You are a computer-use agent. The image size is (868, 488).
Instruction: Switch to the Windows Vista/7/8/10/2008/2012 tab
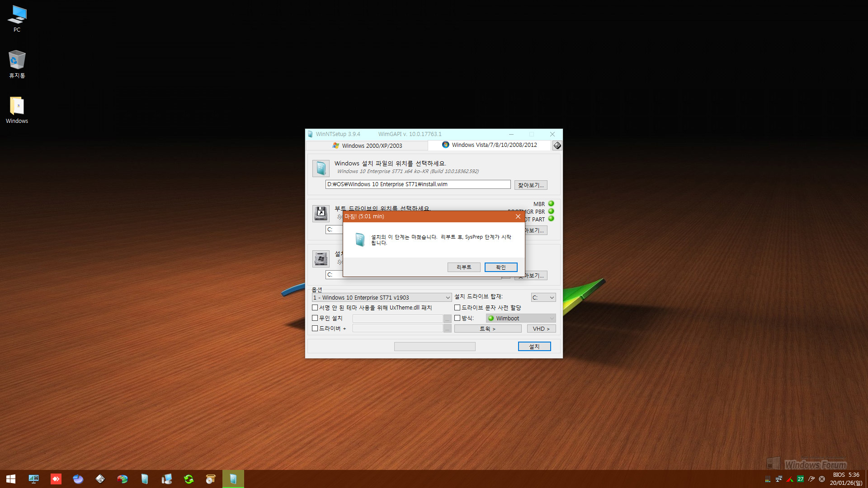(x=490, y=145)
